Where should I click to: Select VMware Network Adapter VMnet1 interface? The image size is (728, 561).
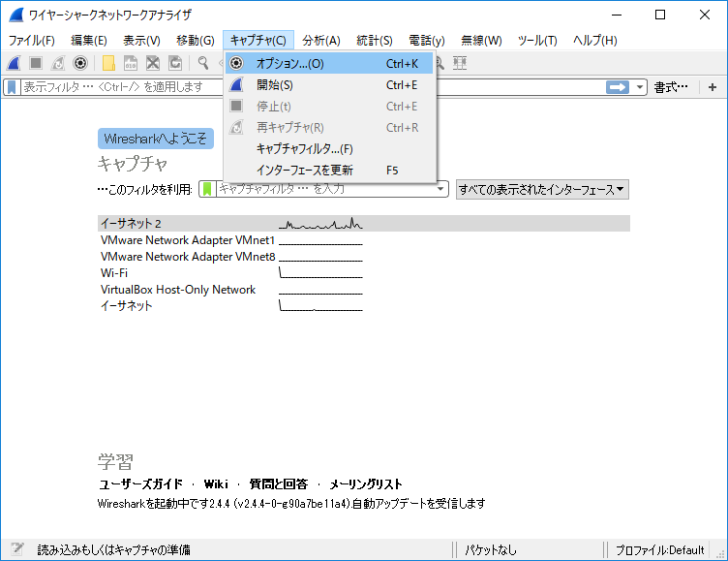[364, 240]
